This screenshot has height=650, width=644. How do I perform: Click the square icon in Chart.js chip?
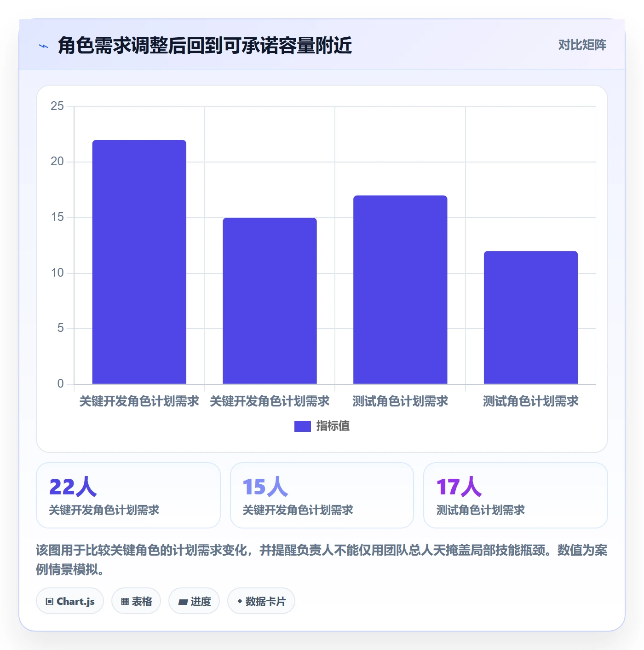(x=50, y=601)
